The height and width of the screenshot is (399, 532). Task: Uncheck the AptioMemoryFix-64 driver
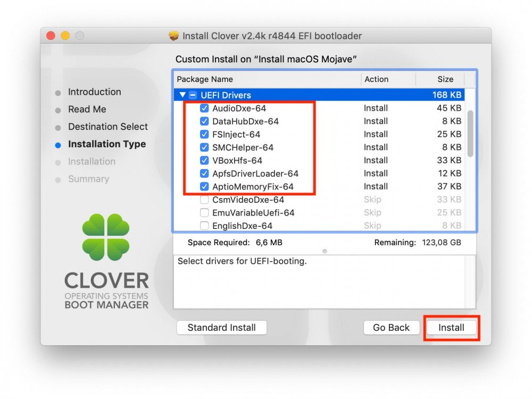pos(204,187)
